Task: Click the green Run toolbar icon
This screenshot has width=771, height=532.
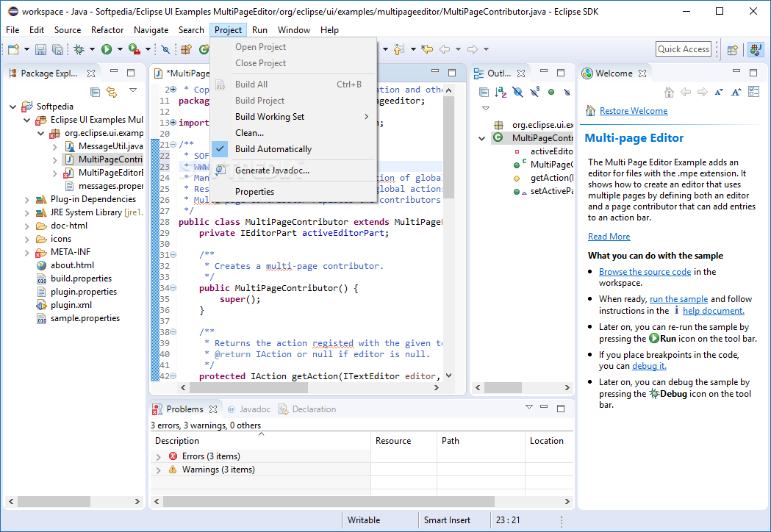Action: coord(107,49)
